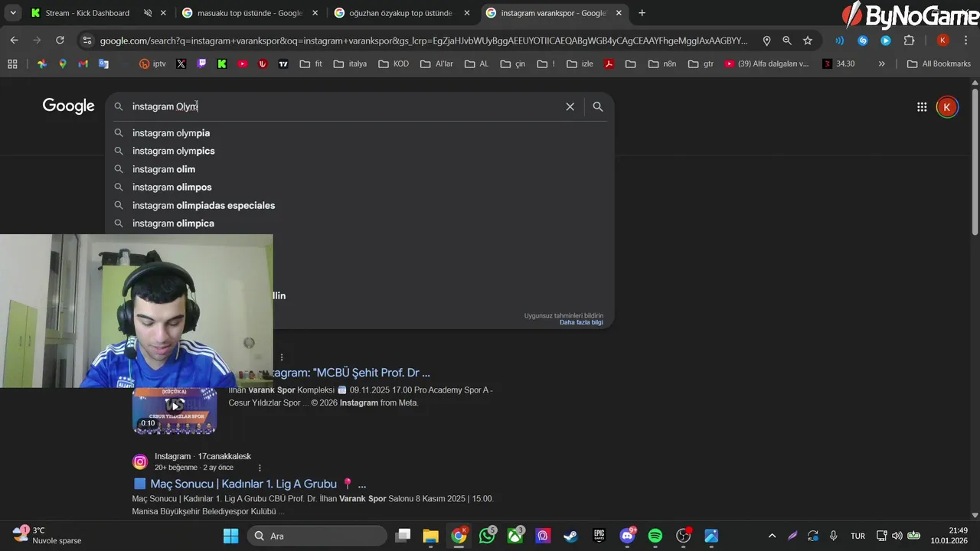The height and width of the screenshot is (551, 980).
Task: Click the magnifier search button in search box
Action: pyautogui.click(x=598, y=106)
